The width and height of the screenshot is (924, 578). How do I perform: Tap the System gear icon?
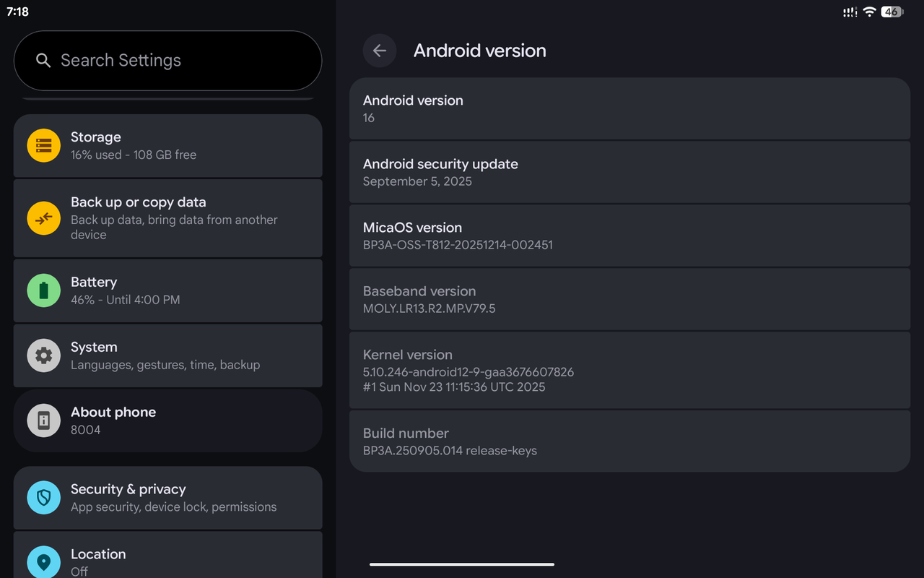coord(43,355)
